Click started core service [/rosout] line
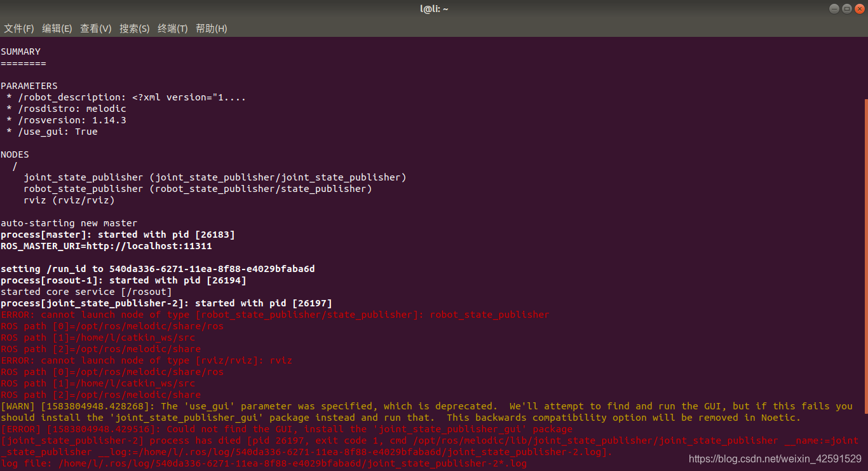Image resolution: width=868 pixels, height=471 pixels. coord(86,292)
